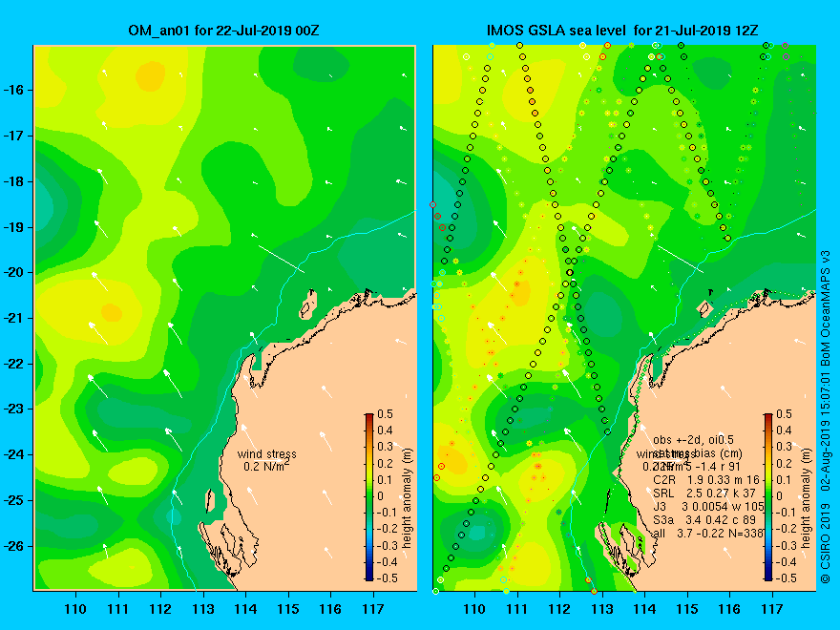Select the -22 latitude label
This screenshot has height=630, width=840.
[13, 365]
